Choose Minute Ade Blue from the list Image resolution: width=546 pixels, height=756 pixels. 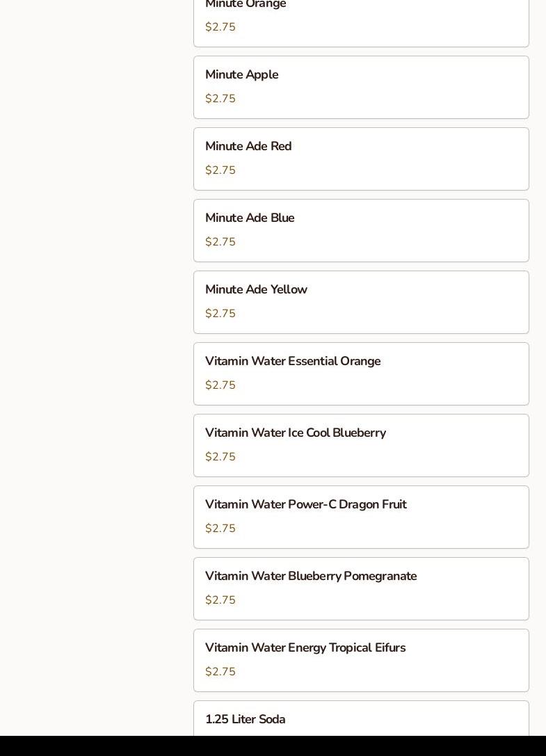361,230
